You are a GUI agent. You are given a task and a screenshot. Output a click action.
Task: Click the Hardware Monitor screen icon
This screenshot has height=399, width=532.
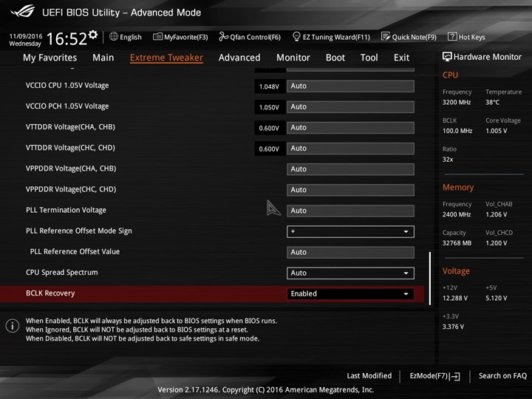447,57
